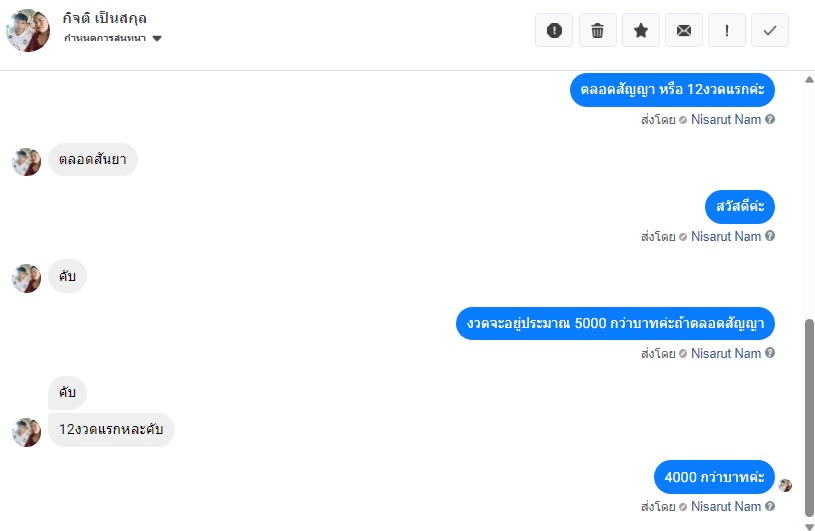
Task: Select the 12งวดแรกหละคับ message bubble
Action: coord(111,429)
